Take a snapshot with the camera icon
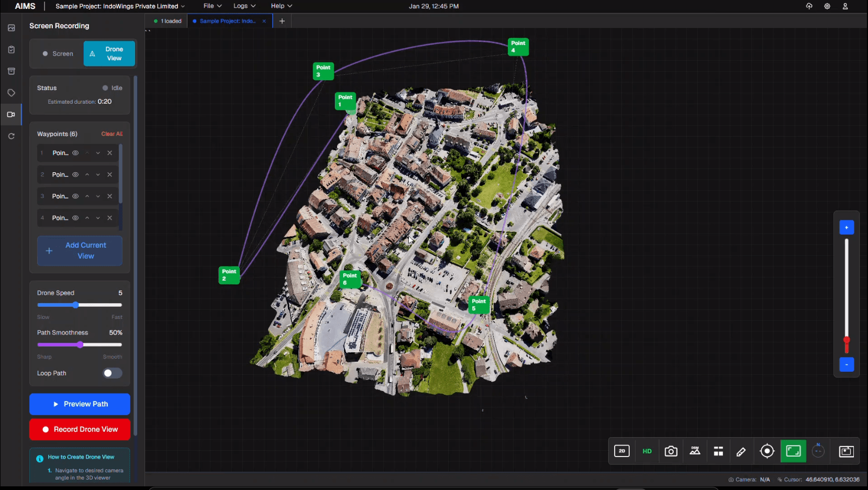The width and height of the screenshot is (868, 490). 671,451
